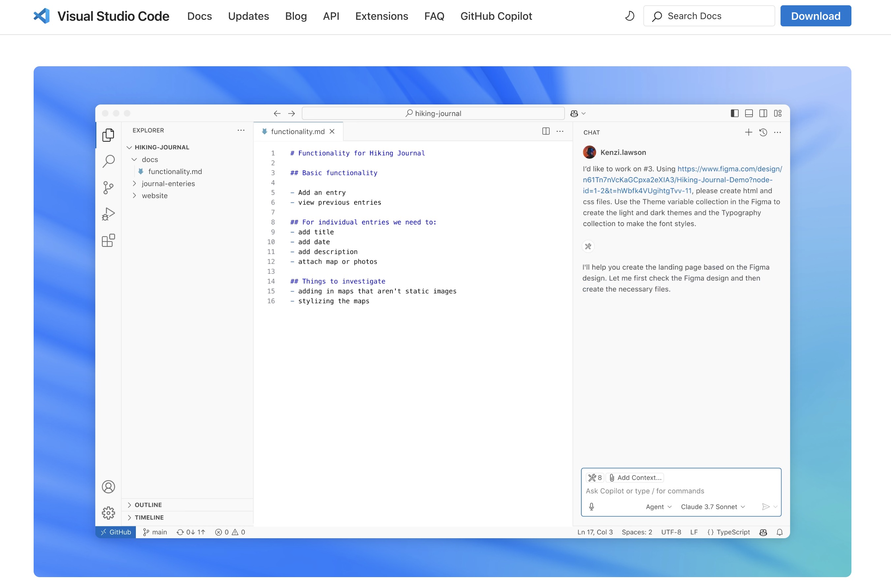Click the main branch in status bar
The image size is (891, 588).
point(155,532)
